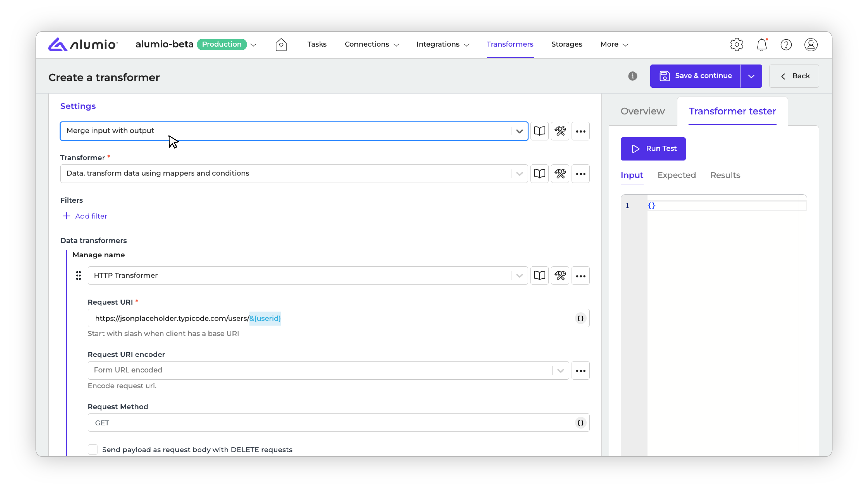Go to Storages
Viewport: 868px width, 488px height.
[x=566, y=45]
